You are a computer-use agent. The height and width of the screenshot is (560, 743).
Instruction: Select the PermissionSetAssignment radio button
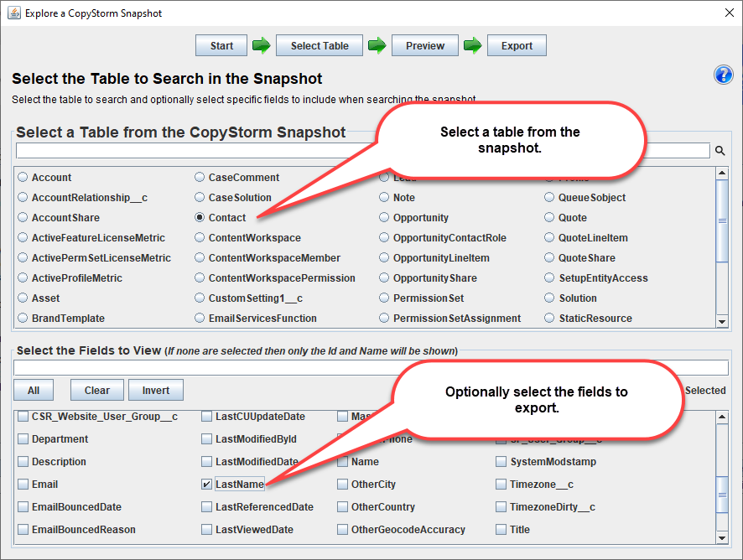[384, 318]
